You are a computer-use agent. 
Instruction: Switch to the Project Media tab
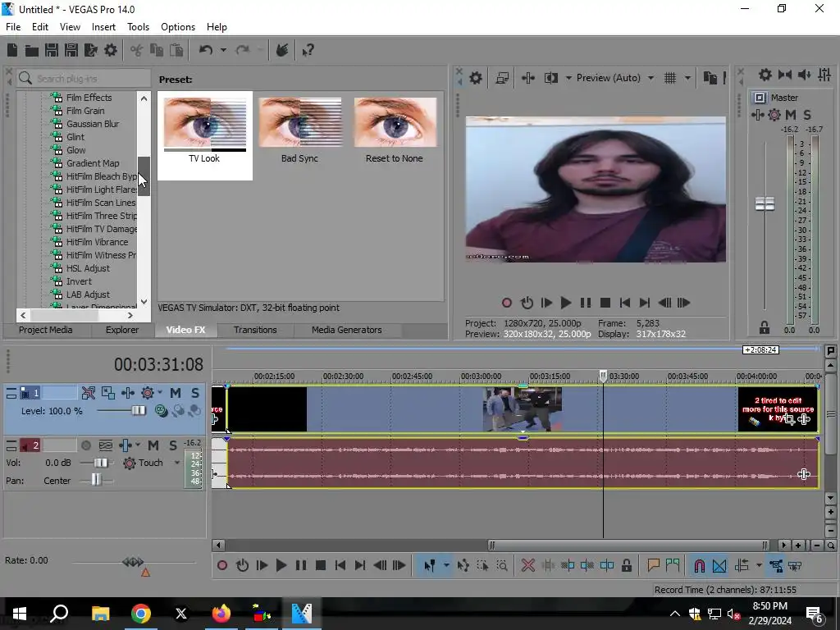46,330
